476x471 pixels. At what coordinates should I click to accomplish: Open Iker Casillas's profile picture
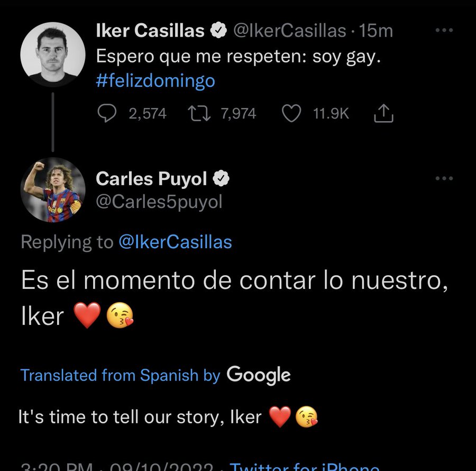[x=52, y=54]
